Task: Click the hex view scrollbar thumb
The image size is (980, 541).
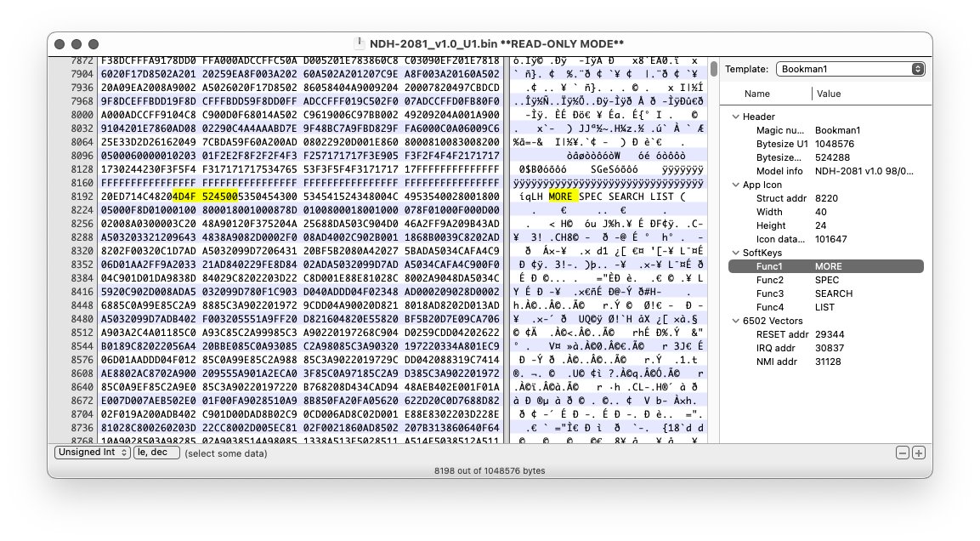Action: pyautogui.click(x=713, y=69)
